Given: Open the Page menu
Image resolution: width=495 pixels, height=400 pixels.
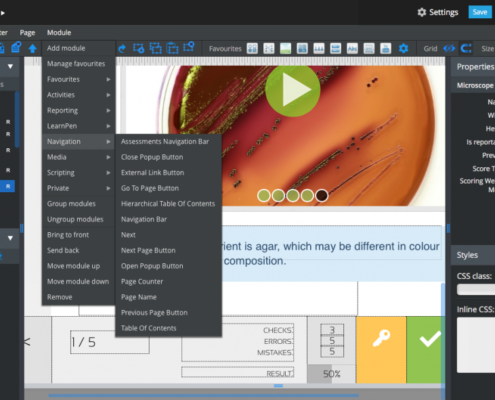Looking at the screenshot, I should 27,33.
